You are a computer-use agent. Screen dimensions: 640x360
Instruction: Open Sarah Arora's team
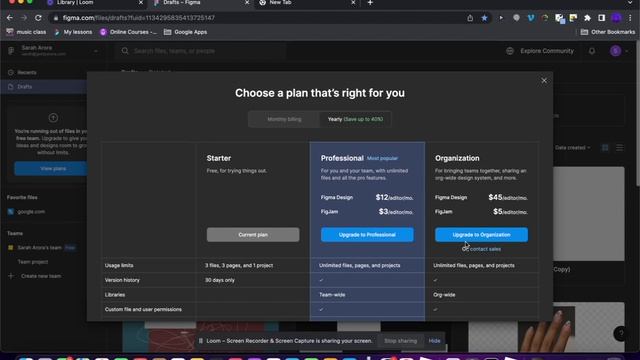click(39, 248)
